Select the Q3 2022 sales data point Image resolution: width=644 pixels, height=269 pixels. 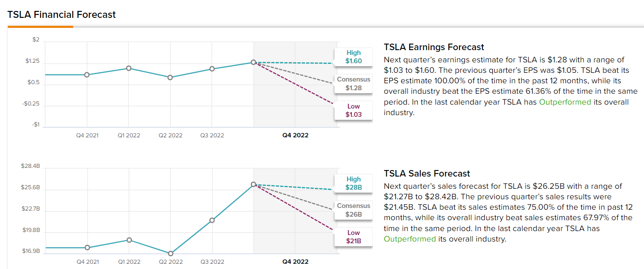point(212,220)
